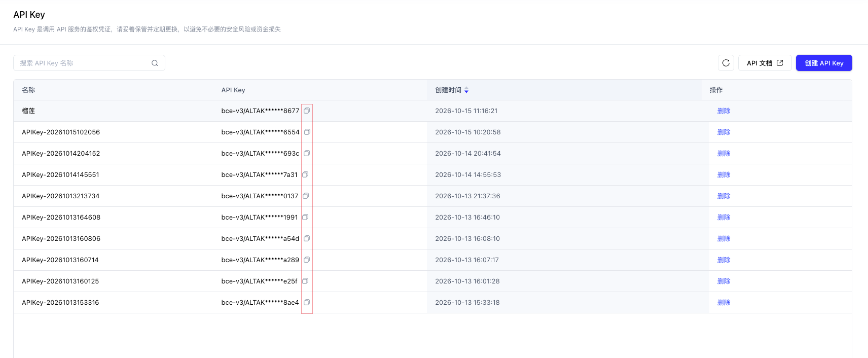Copy the API key ending in 693c
Image resolution: width=868 pixels, height=358 pixels.
(x=307, y=153)
